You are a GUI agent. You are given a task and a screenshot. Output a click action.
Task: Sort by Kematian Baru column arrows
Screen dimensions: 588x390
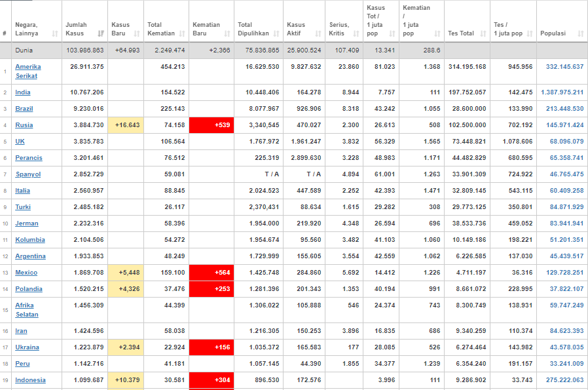coord(227,34)
